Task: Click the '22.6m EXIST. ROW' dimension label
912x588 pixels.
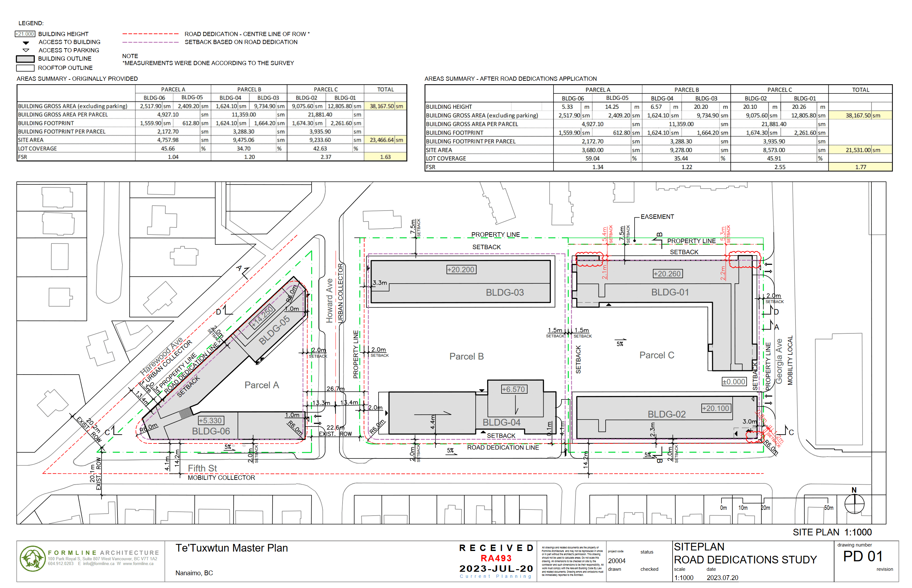Action: point(335,431)
